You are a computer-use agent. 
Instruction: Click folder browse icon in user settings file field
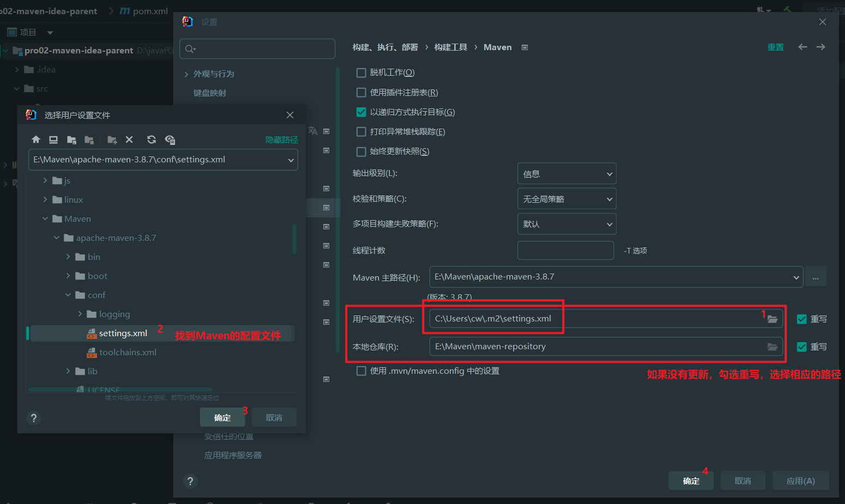[772, 319]
